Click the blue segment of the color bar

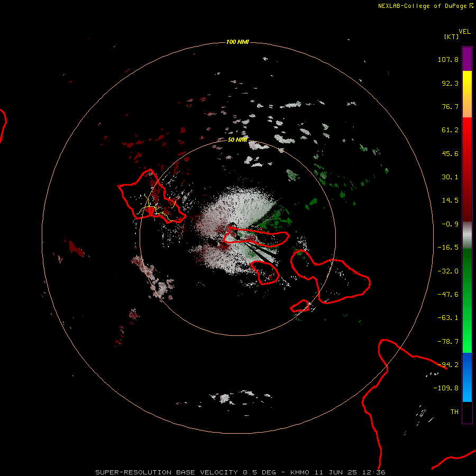[467, 377]
